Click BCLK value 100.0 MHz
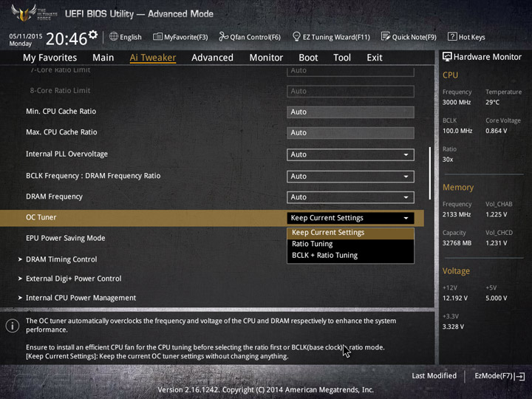 [457, 131]
